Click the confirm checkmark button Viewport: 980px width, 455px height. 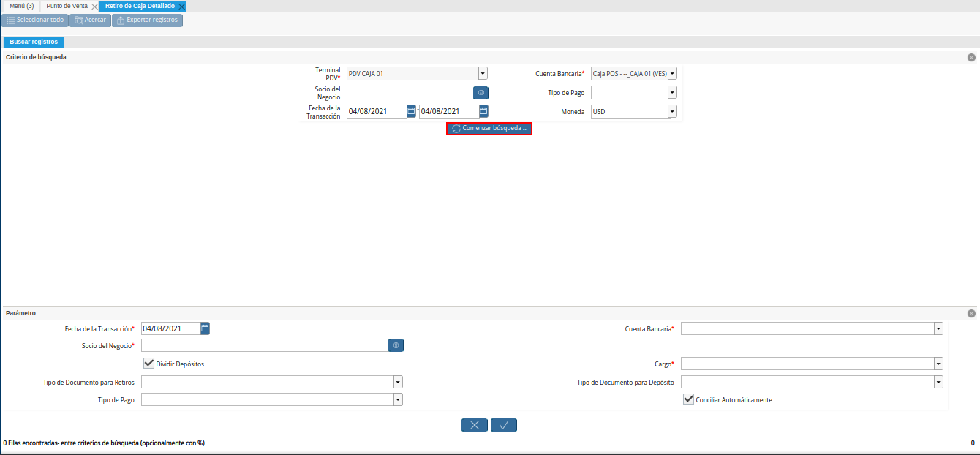(504, 425)
